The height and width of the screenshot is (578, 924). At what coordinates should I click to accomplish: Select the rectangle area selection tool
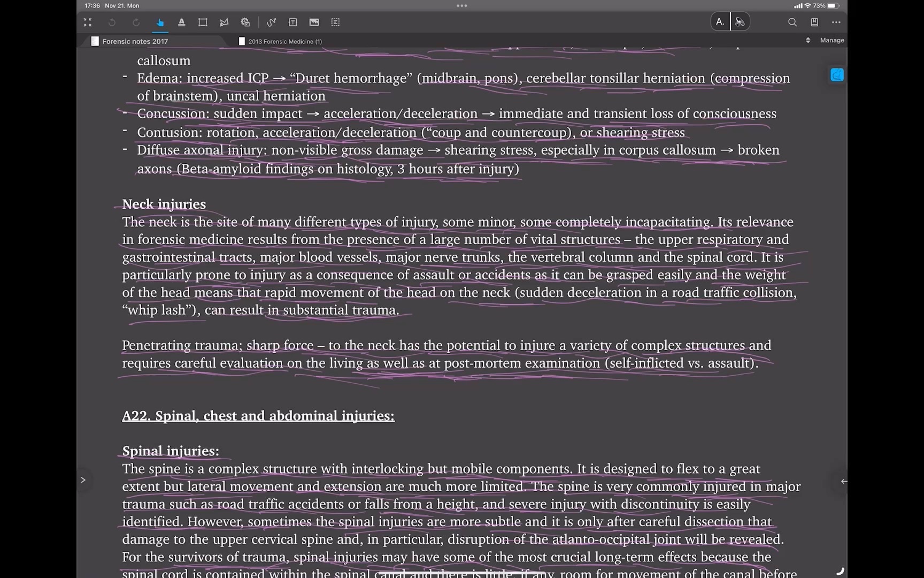[203, 22]
